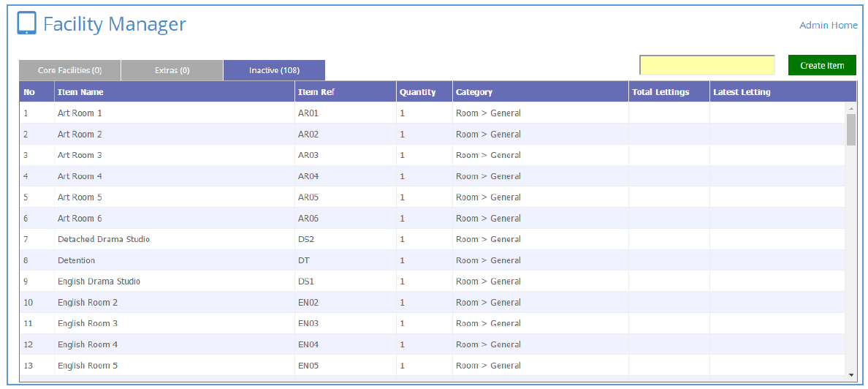
Task: Click item ref AR01
Action: (308, 113)
